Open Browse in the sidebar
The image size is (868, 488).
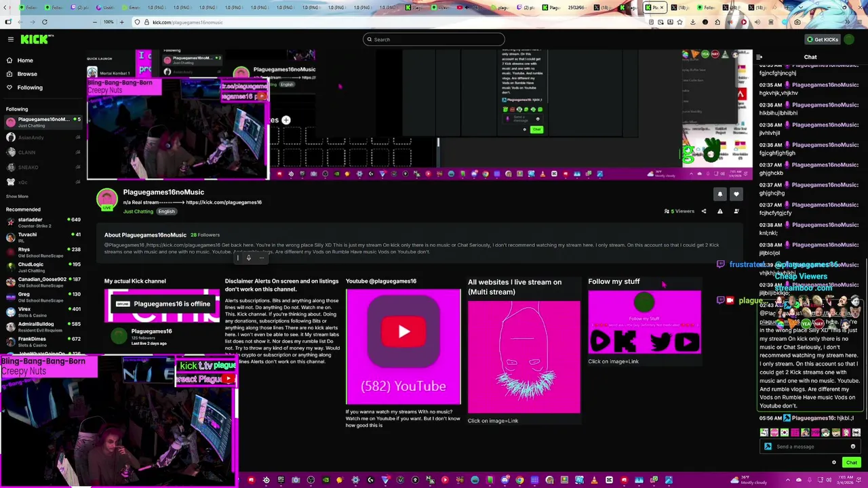(x=26, y=74)
